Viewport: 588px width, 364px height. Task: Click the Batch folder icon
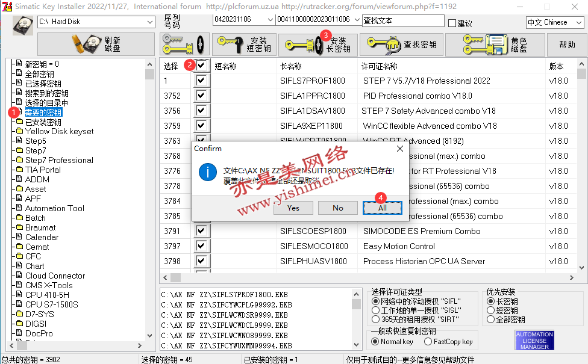[x=19, y=218]
